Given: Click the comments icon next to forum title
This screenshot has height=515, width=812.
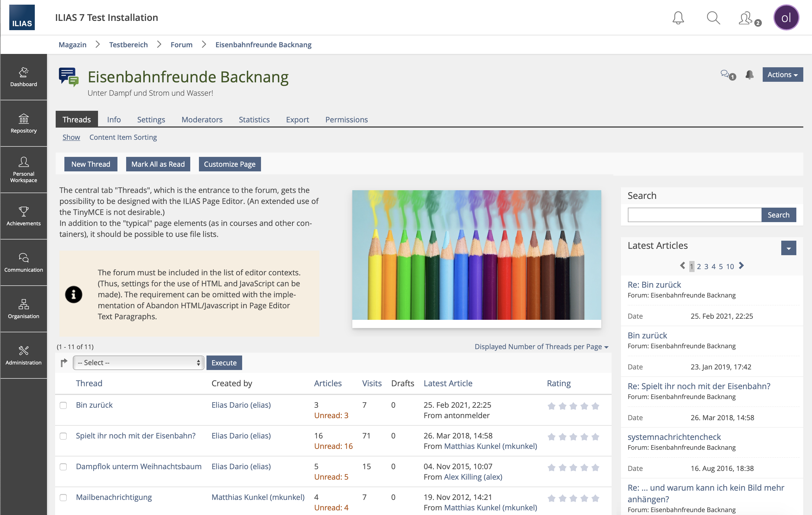Looking at the screenshot, I should point(726,75).
